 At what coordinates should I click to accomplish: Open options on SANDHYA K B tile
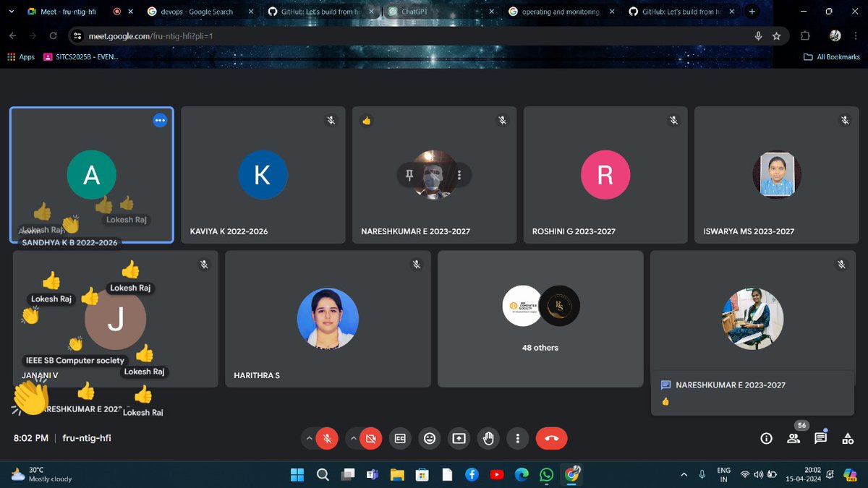click(160, 121)
